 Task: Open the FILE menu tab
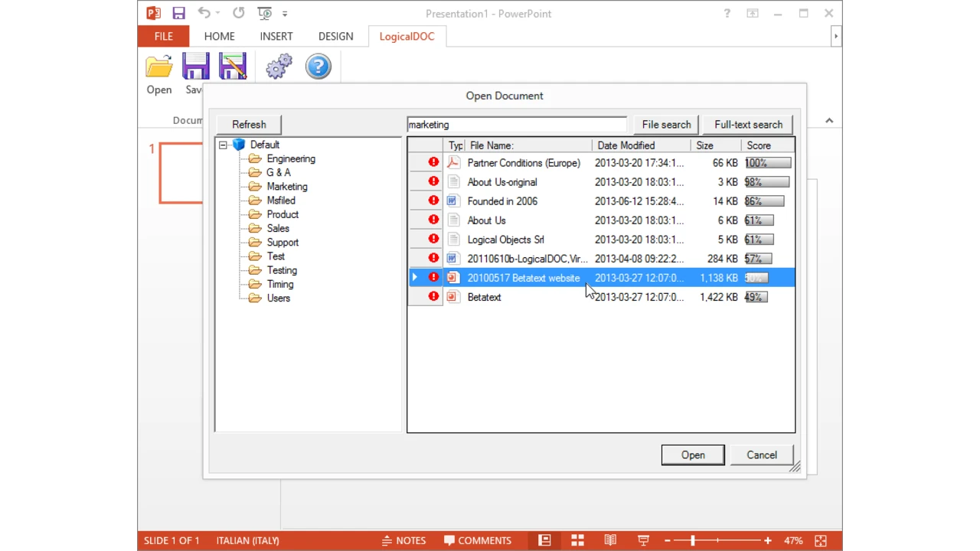point(163,36)
